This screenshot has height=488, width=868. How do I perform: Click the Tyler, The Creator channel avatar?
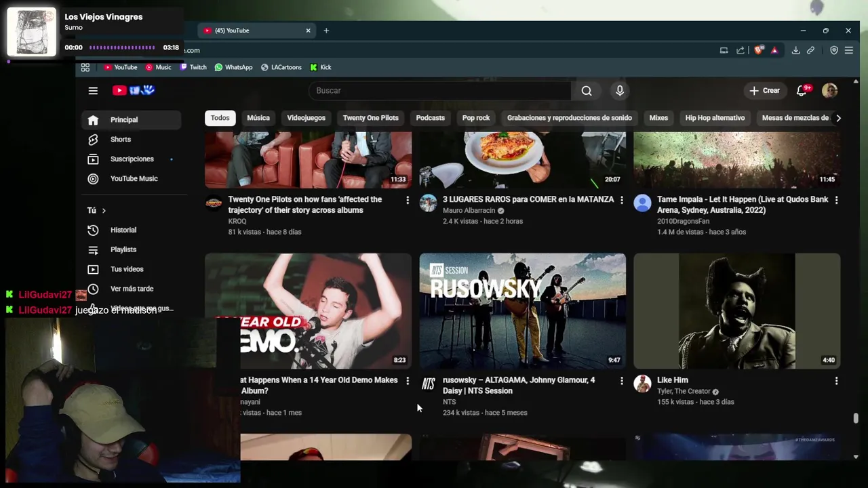coord(642,384)
